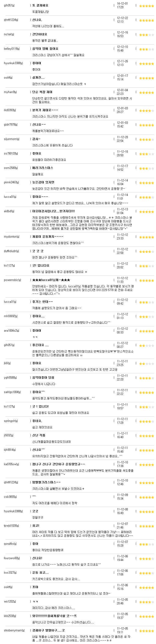Open the '캐롤이 운동까지~~~~' review by mydonton
156x644 pixels.
[x=48, y=237]
